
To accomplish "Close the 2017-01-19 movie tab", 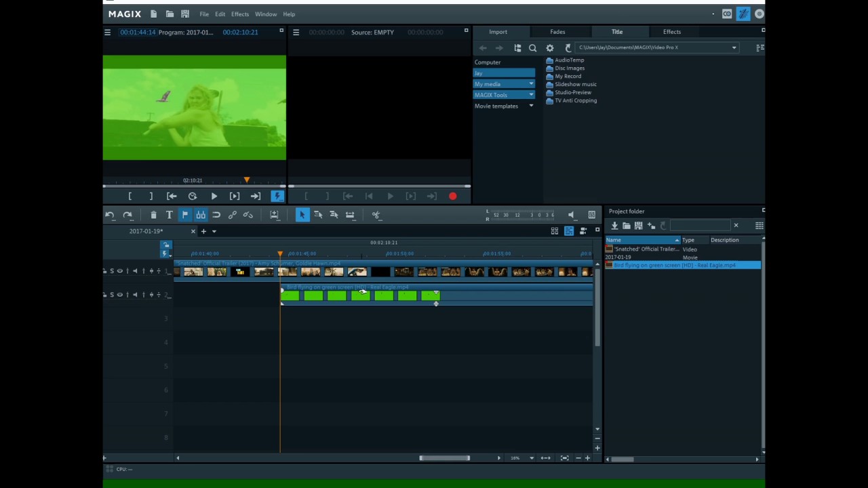I will pos(193,231).
